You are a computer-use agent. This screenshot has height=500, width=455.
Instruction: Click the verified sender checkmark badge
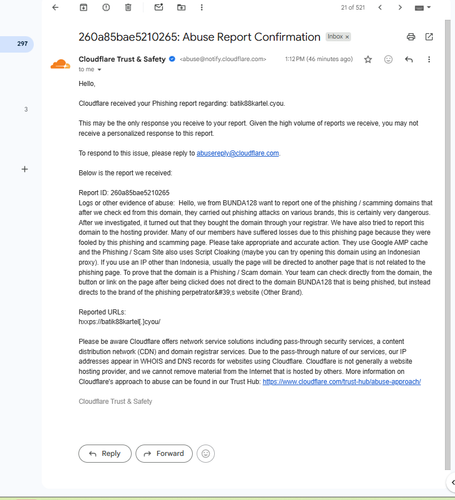point(172,59)
